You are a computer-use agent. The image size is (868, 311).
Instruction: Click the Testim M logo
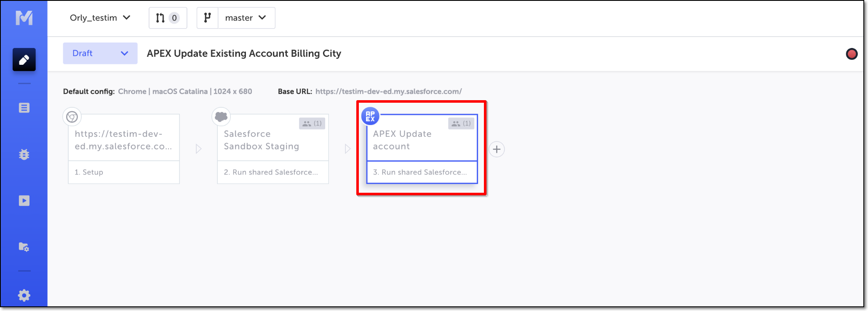click(24, 18)
